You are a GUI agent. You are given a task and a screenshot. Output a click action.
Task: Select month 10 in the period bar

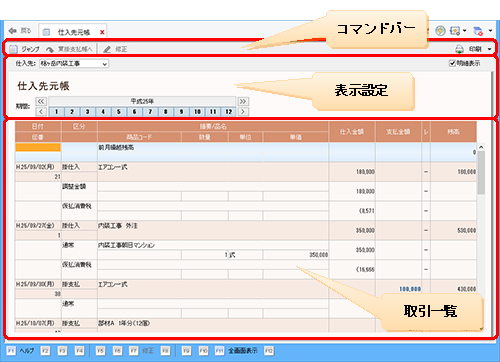[197, 112]
